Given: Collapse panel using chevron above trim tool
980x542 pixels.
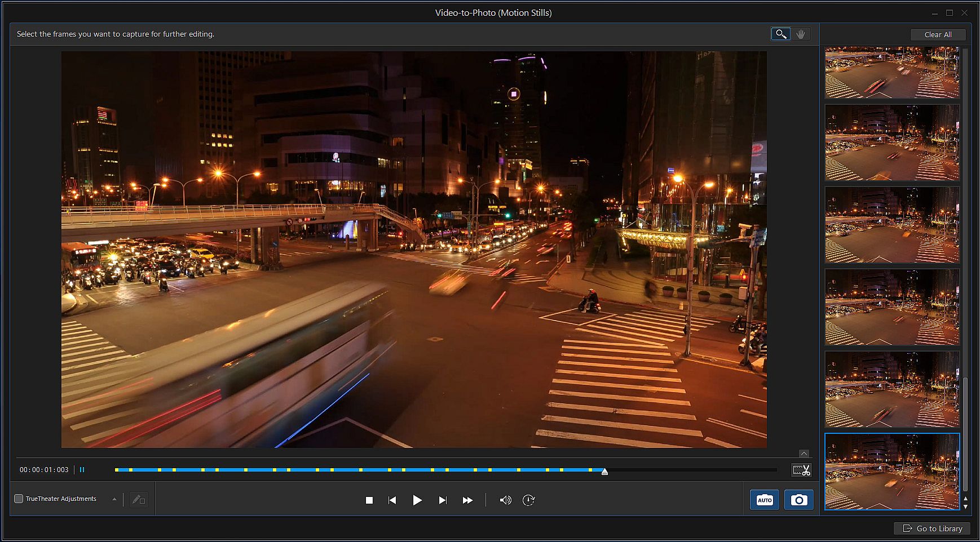Looking at the screenshot, I should [804, 454].
